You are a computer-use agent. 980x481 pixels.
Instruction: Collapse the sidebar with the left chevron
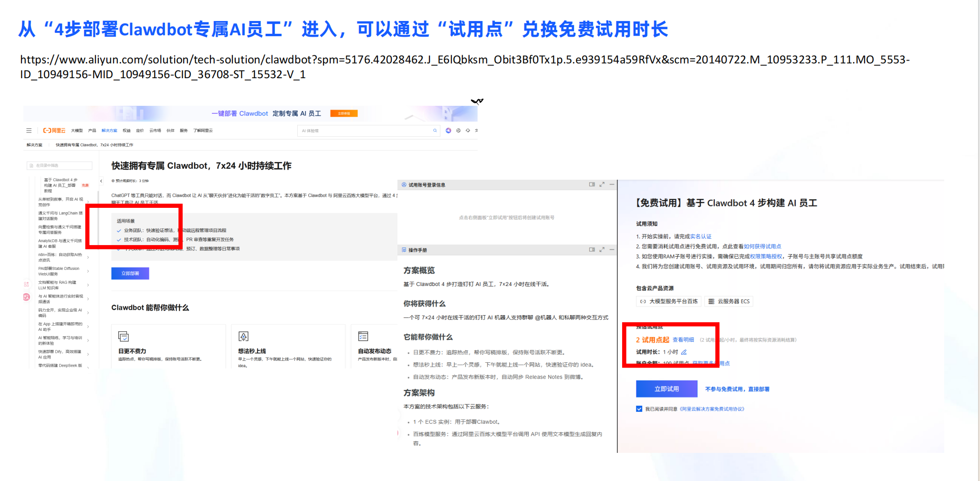[x=101, y=181]
